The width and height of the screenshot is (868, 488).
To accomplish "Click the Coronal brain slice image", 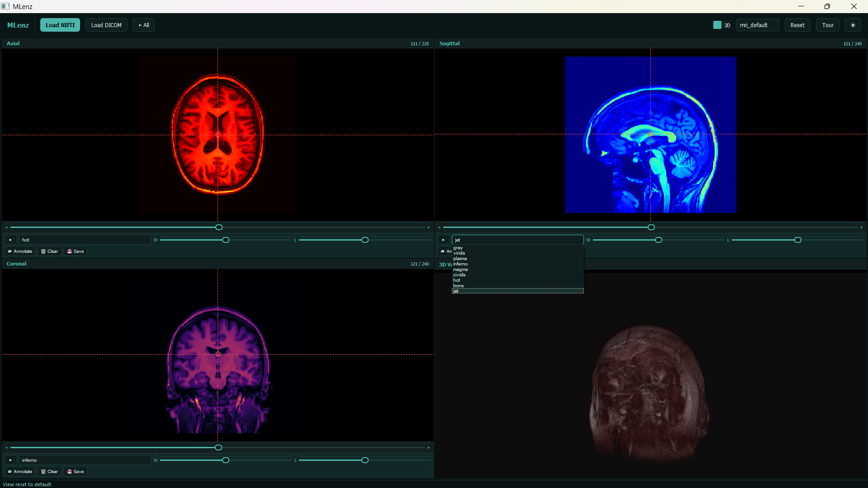I will click(x=218, y=369).
